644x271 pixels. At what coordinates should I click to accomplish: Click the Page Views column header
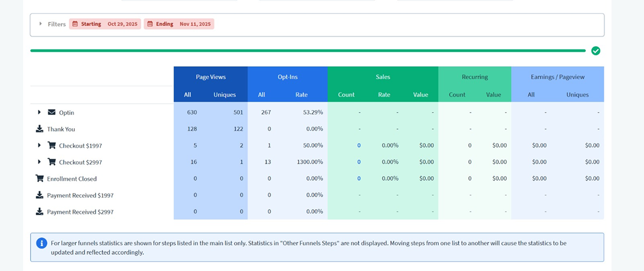click(210, 77)
